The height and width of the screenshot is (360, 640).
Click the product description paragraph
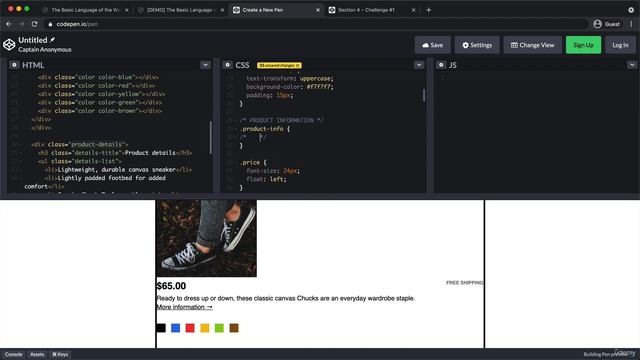tap(286, 298)
